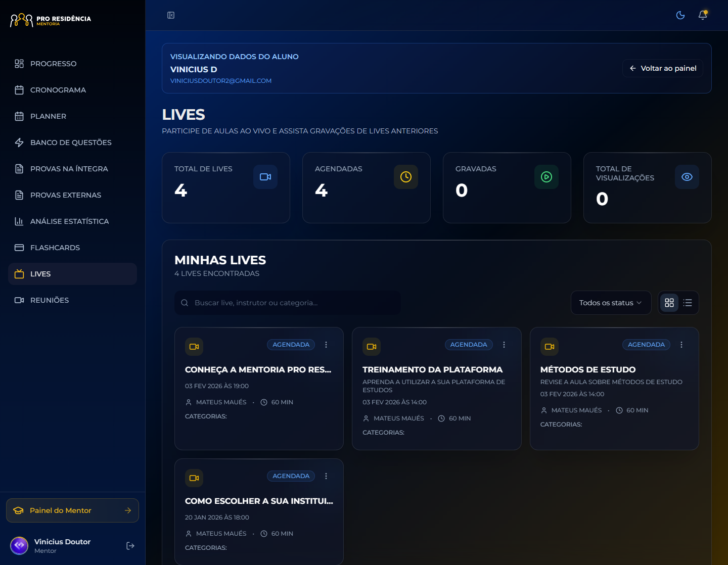Click the play icon on Gravadas card
The height and width of the screenshot is (565, 728).
[x=547, y=177]
